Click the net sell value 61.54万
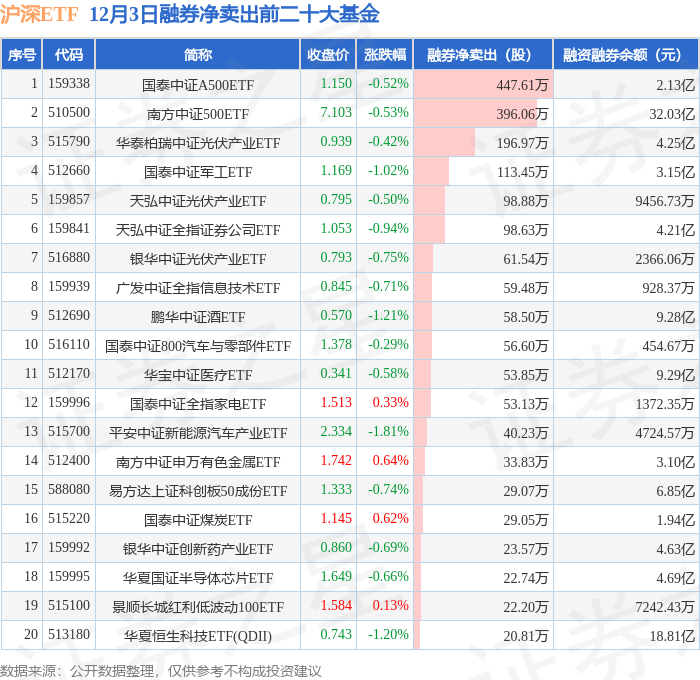The height and width of the screenshot is (680, 700). pyautogui.click(x=525, y=259)
